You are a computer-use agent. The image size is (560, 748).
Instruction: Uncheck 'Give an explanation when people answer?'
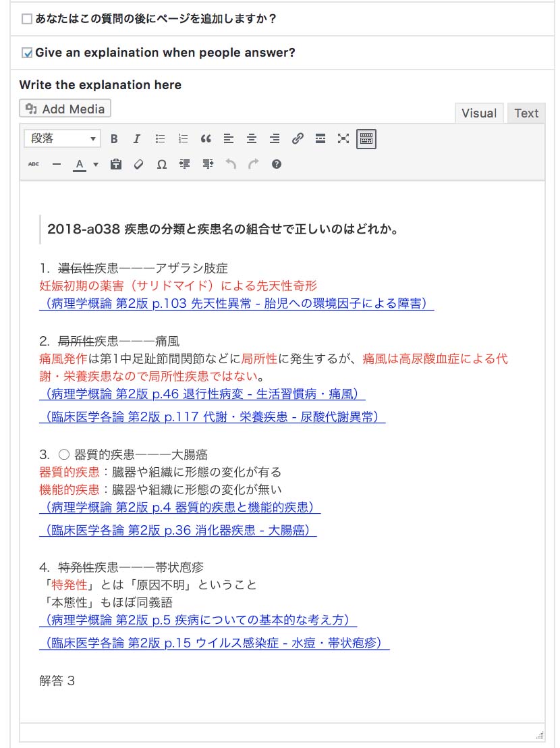pyautogui.click(x=27, y=53)
